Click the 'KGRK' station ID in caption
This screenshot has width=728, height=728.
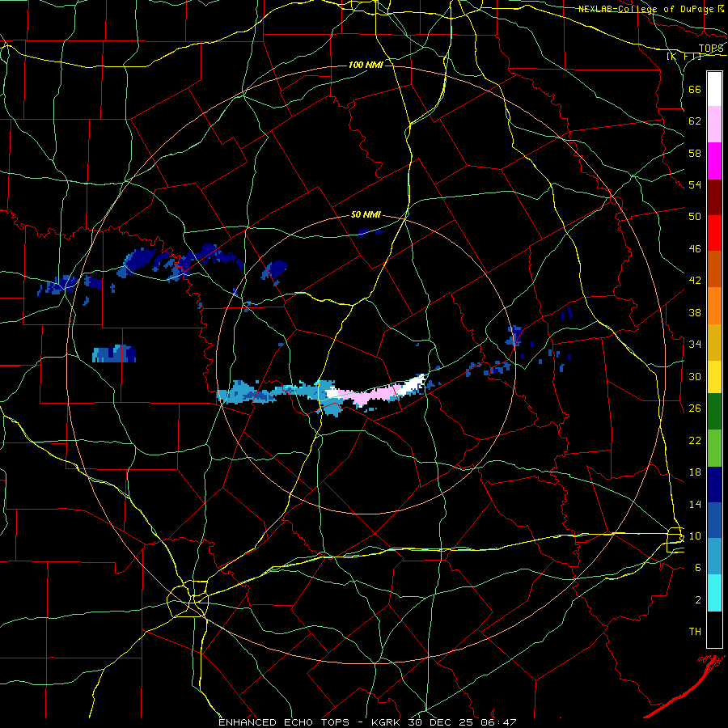pos(387,722)
